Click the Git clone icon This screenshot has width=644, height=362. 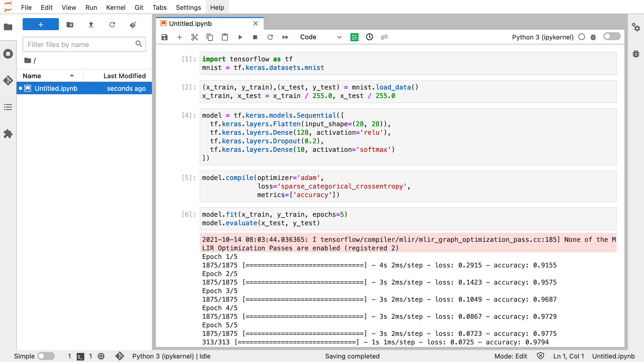click(x=133, y=25)
